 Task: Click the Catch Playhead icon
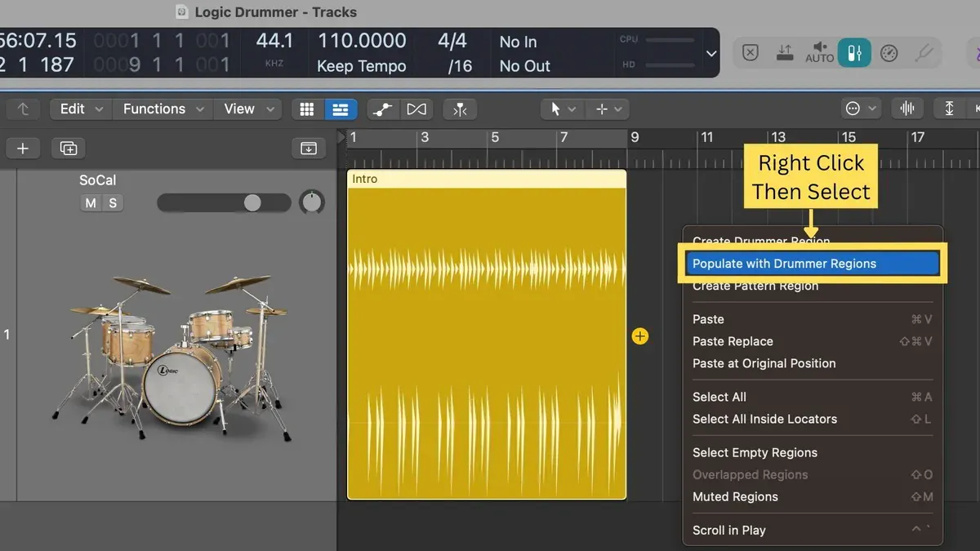(x=460, y=109)
